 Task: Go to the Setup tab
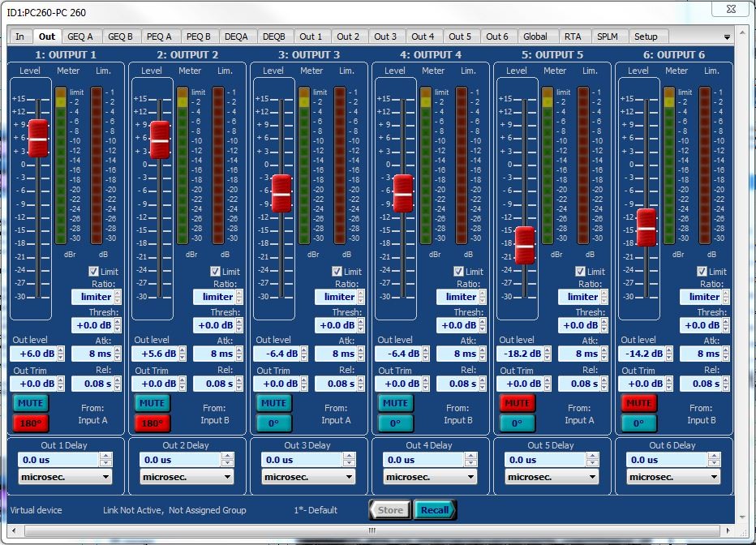(646, 36)
